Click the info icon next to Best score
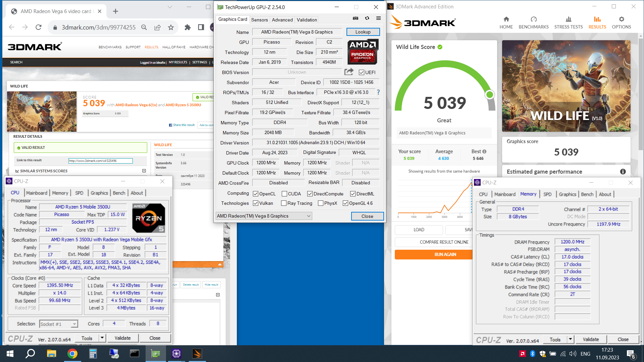The width and height of the screenshot is (644, 362). pos(484,152)
